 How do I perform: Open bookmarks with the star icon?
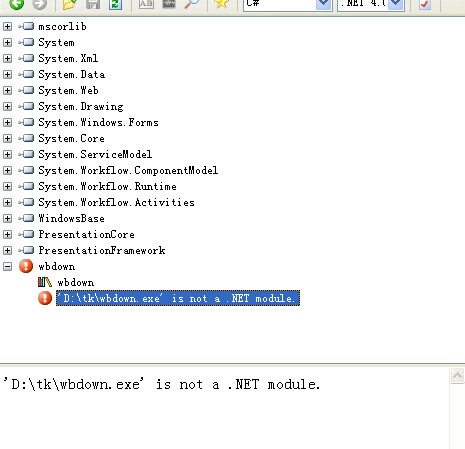click(222, 4)
